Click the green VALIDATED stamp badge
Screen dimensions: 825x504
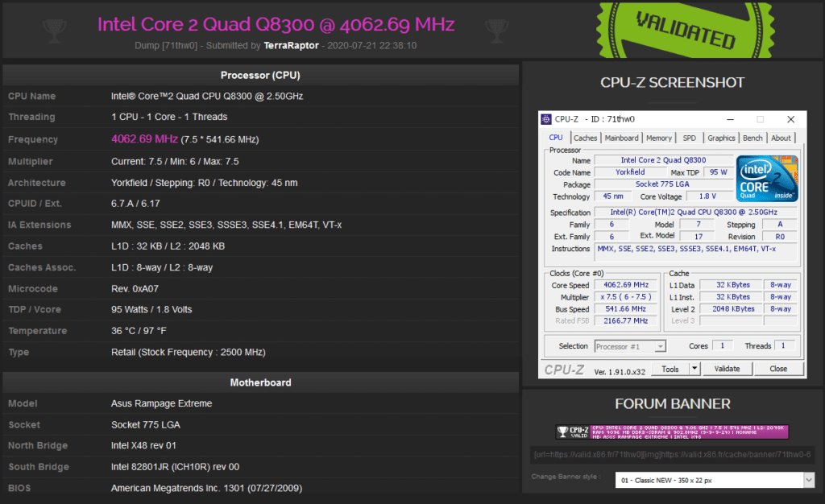[686, 30]
